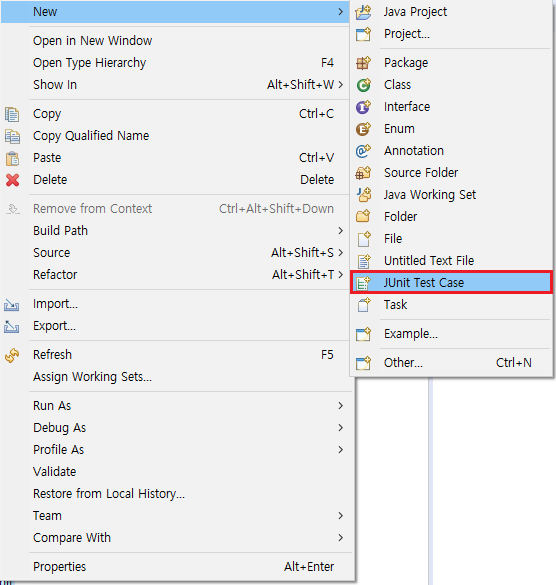Select the Package icon

click(x=363, y=63)
